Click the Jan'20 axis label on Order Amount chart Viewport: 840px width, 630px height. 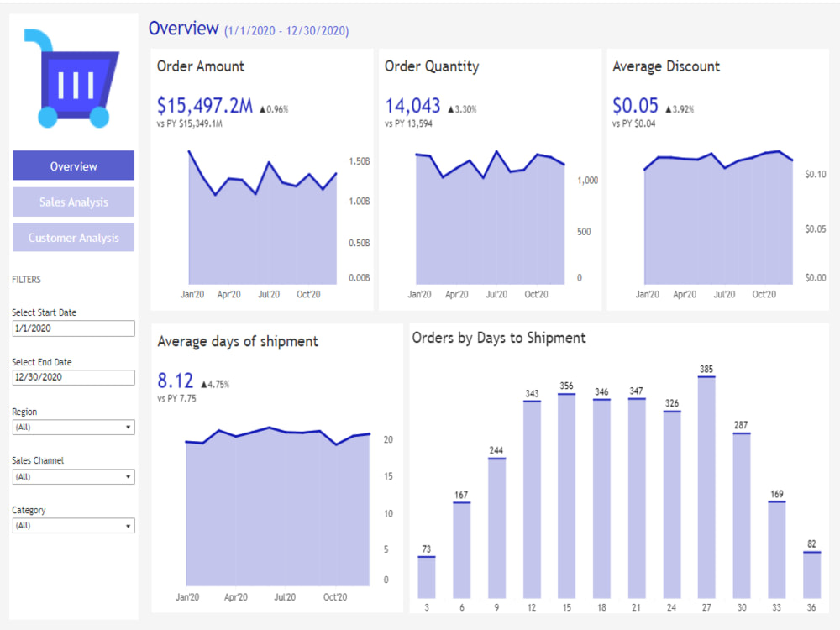click(x=192, y=294)
